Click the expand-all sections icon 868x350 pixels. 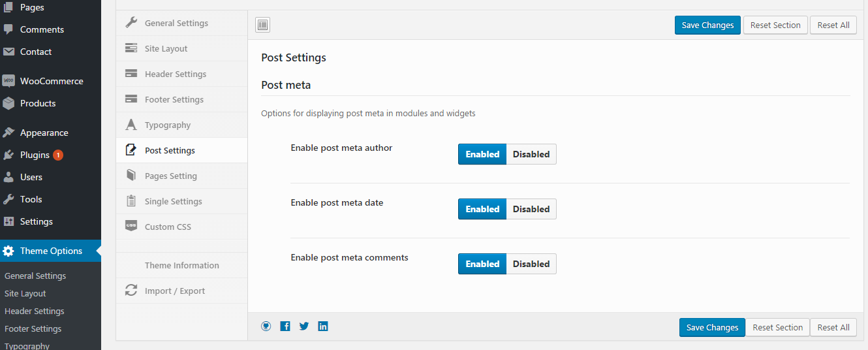tap(262, 25)
